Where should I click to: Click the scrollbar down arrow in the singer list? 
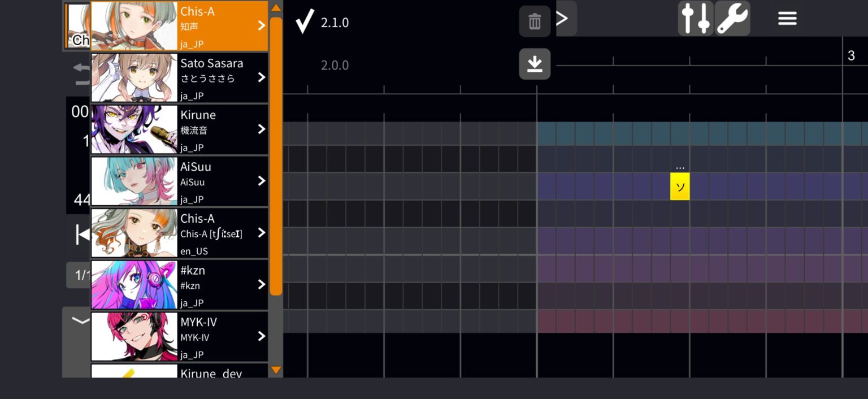[276, 370]
